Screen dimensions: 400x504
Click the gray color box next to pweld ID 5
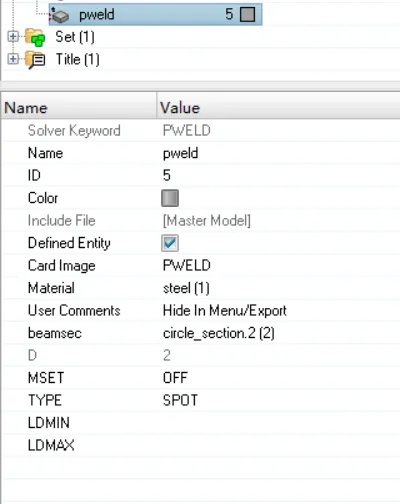coord(247,14)
